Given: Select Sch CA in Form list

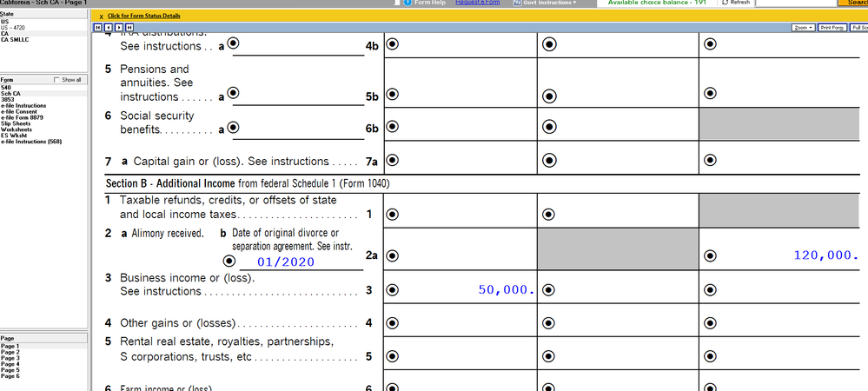Looking at the screenshot, I should pos(43,94).
